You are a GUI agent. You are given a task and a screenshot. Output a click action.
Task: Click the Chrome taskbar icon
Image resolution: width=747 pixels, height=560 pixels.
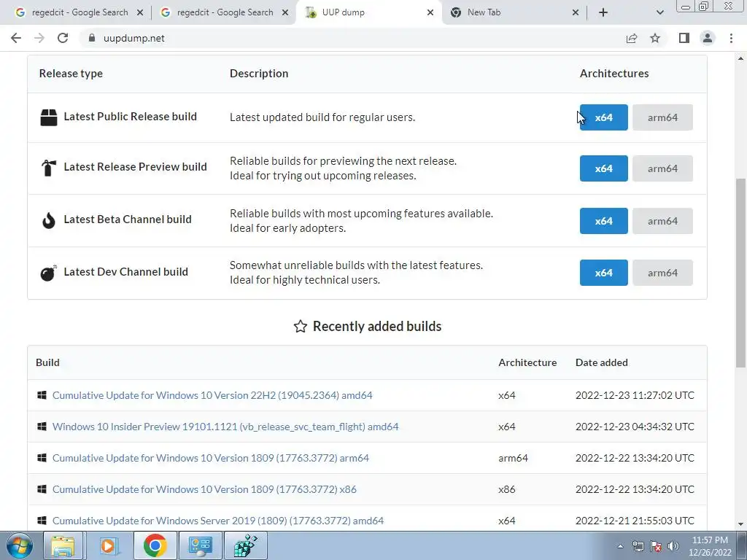155,545
